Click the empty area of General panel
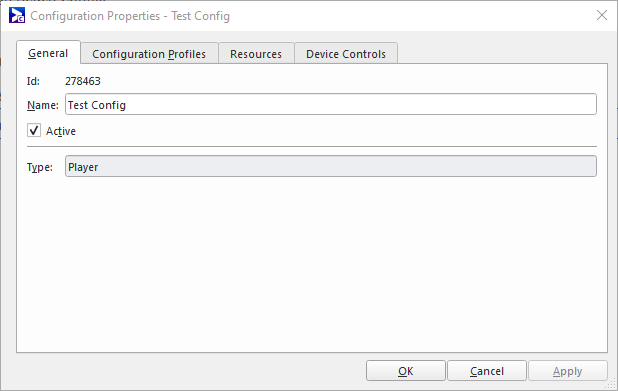 (311, 264)
